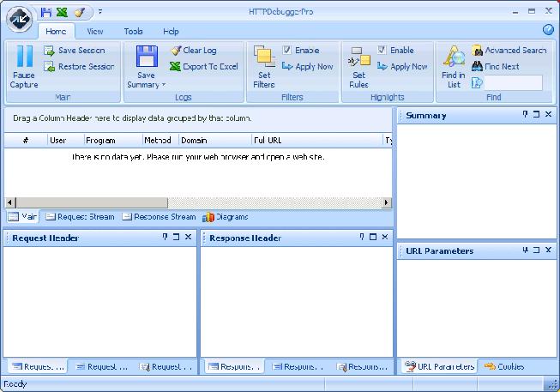Select the third Request tab with magnifier icon
Screen dimensions: 560x392
(166, 366)
